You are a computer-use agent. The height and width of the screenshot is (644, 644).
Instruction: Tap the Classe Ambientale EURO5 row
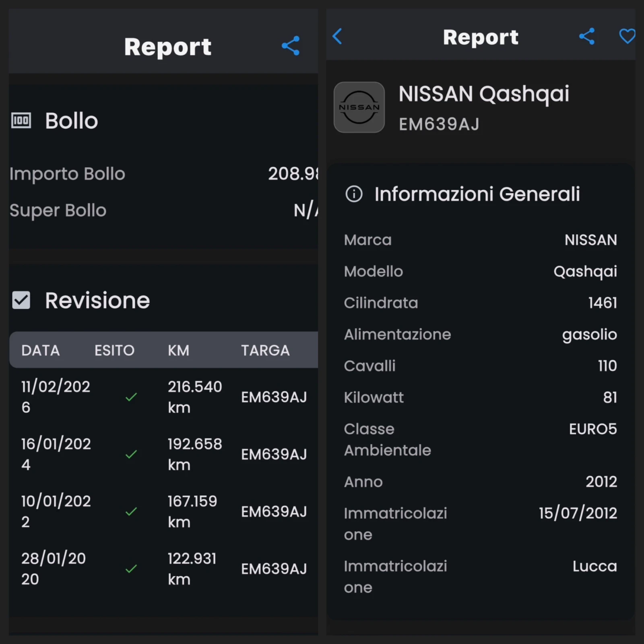click(x=480, y=439)
